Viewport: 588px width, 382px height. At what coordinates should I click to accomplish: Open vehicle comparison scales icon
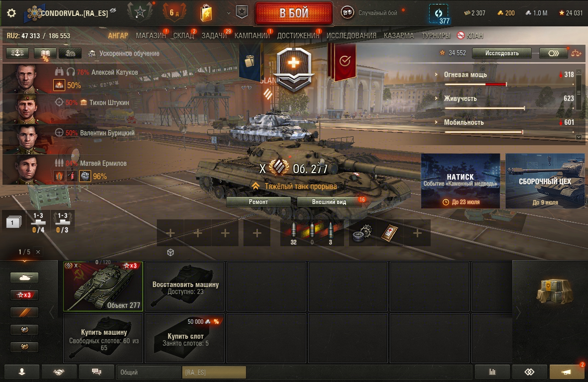pos(576,53)
